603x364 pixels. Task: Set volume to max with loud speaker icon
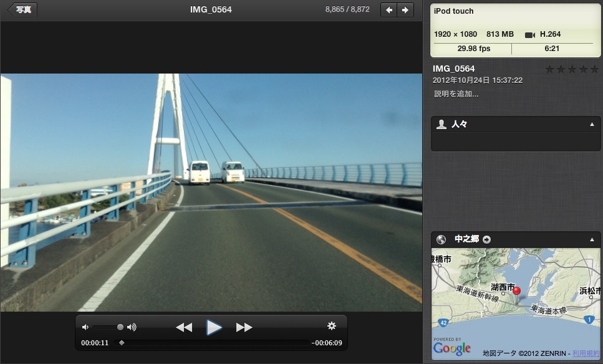132,327
